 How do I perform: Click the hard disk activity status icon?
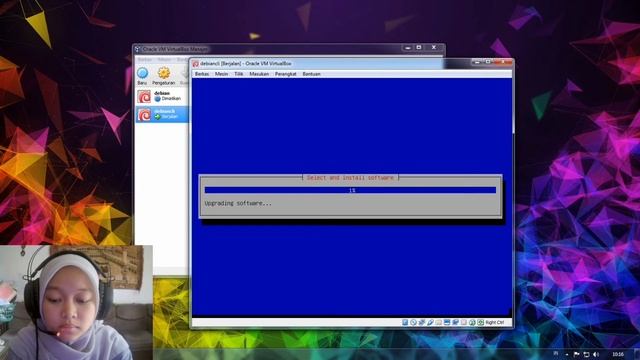[x=405, y=322]
